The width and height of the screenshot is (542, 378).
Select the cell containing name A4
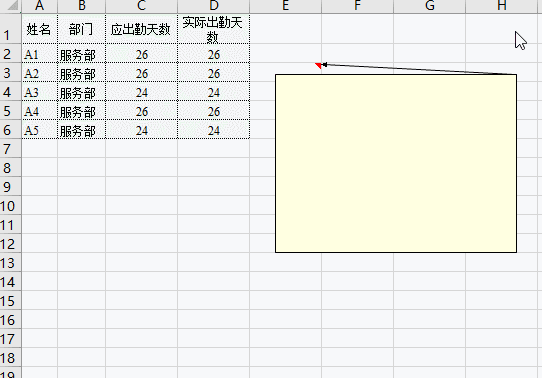pyautogui.click(x=39, y=110)
